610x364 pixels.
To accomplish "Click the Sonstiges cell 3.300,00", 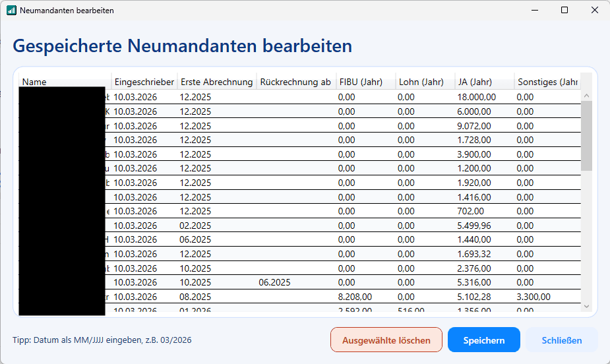I will tap(548, 297).
